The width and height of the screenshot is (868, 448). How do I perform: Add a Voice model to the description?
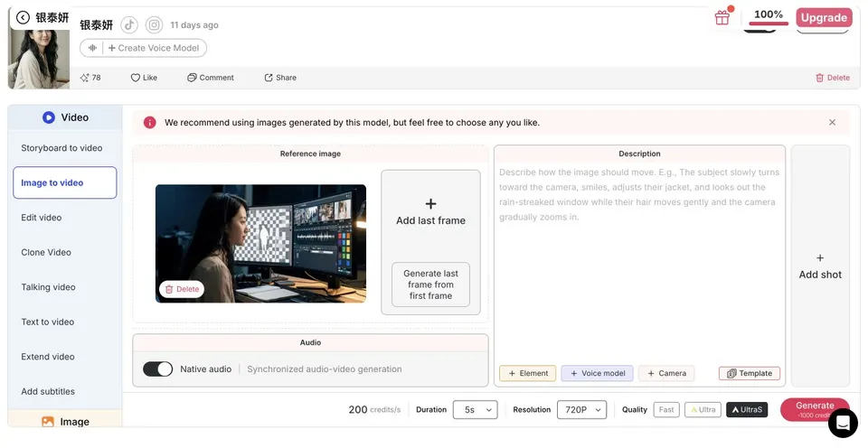point(598,373)
